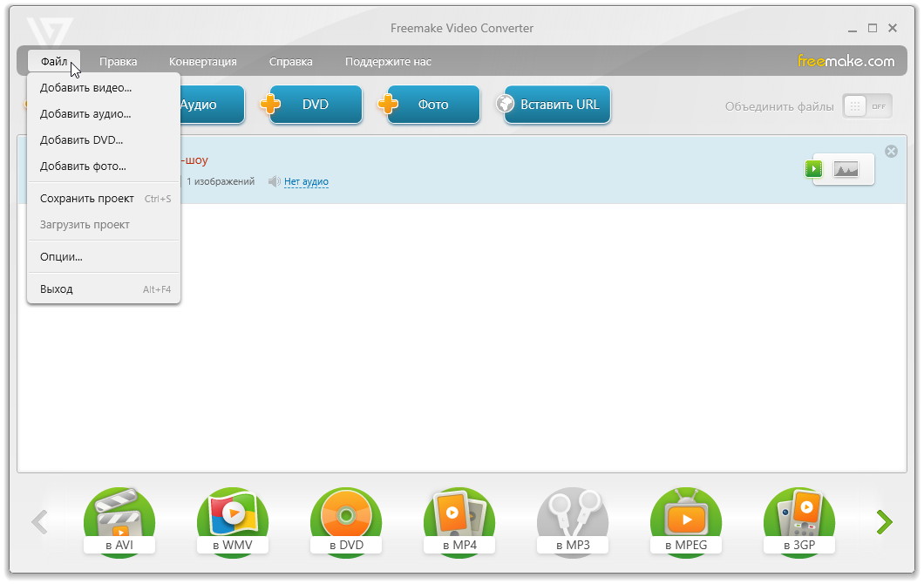
Task: Click the 1 изображений text
Action: tap(221, 181)
